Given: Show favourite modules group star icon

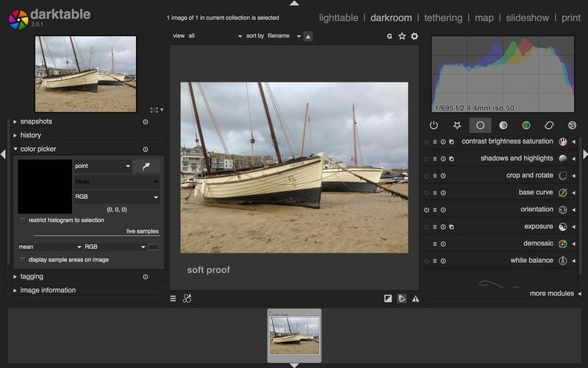Looking at the screenshot, I should click(456, 125).
